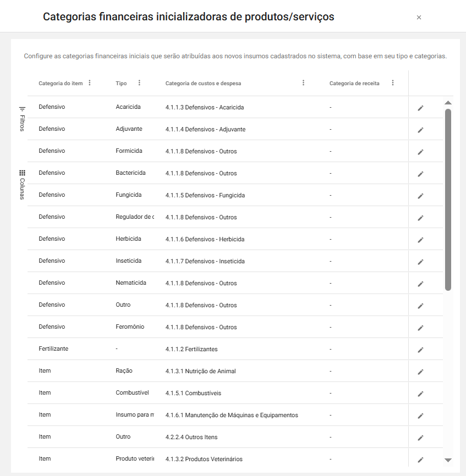Viewport: 466px width, 476px height.
Task: Open edit for Herbicida row
Action: [420, 240]
